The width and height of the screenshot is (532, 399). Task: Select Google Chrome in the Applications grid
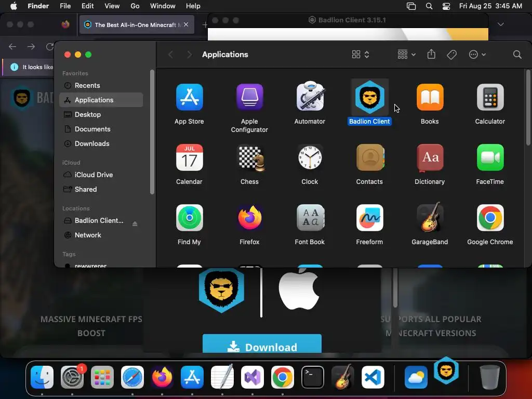pyautogui.click(x=490, y=218)
